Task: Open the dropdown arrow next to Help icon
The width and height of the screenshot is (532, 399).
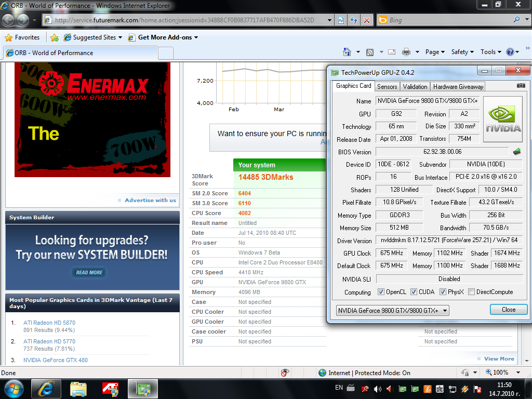Action: pos(517,52)
